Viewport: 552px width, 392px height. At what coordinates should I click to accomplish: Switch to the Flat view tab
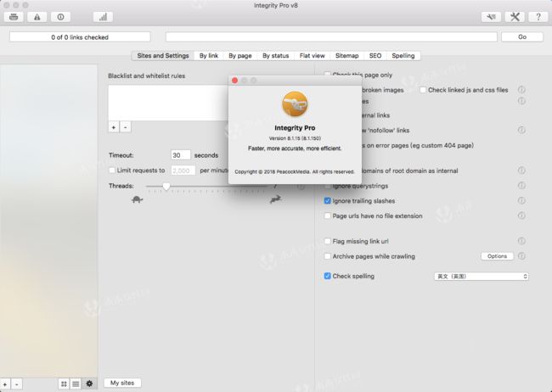tap(313, 56)
